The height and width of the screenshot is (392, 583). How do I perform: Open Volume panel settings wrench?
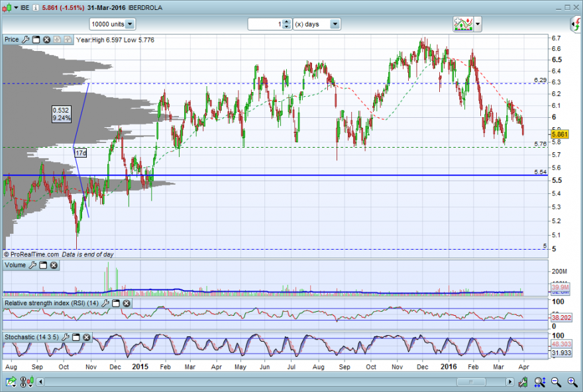[x=32, y=265]
